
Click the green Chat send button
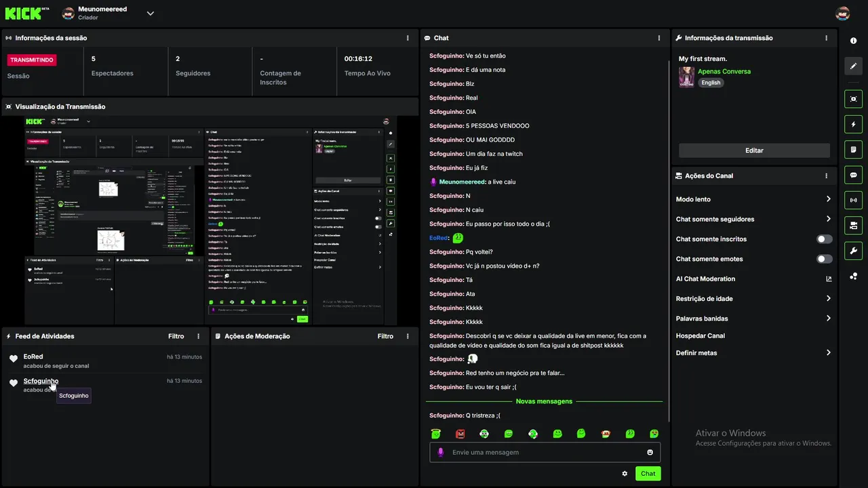click(648, 474)
